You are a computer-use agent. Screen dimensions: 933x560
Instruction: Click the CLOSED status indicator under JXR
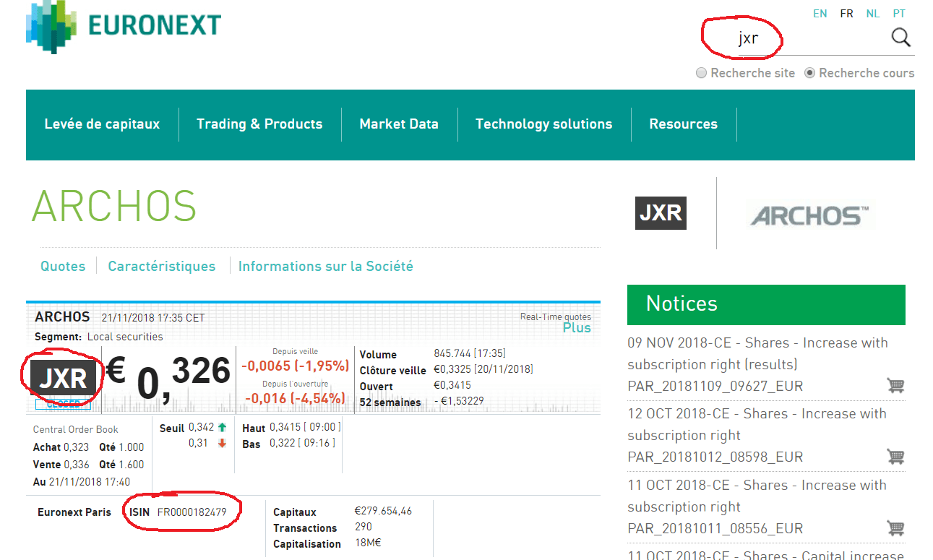pos(62,403)
